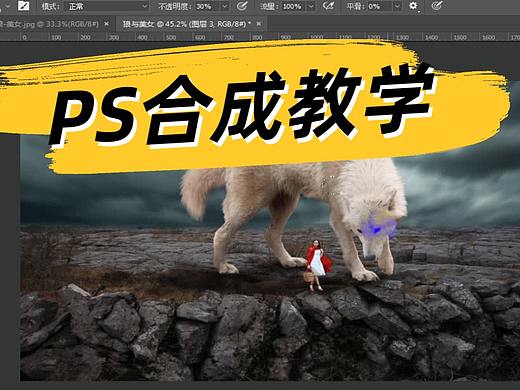520x390 pixels.
Task: Open the brush settings panel icon
Action: tap(23, 6)
